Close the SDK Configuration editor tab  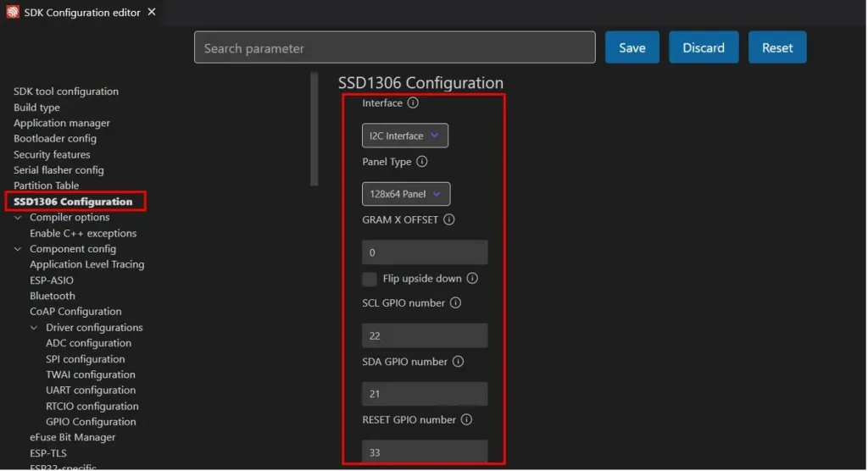click(x=152, y=12)
